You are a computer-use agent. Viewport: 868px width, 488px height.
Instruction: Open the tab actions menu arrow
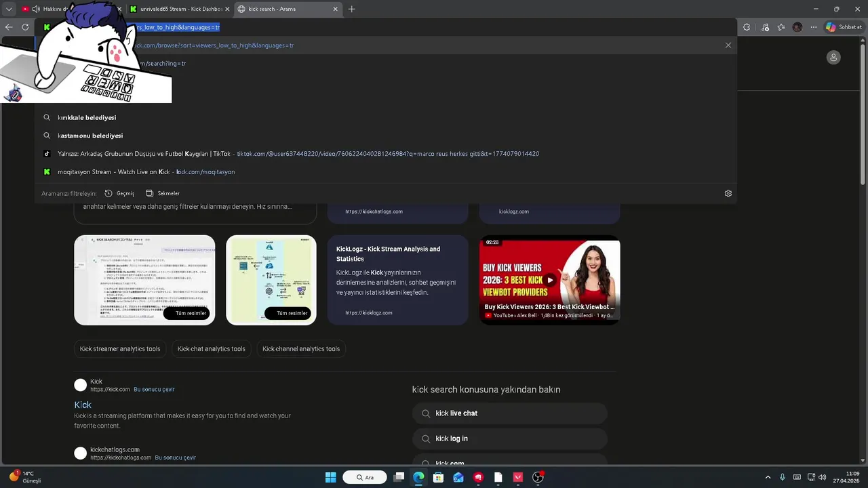9,9
